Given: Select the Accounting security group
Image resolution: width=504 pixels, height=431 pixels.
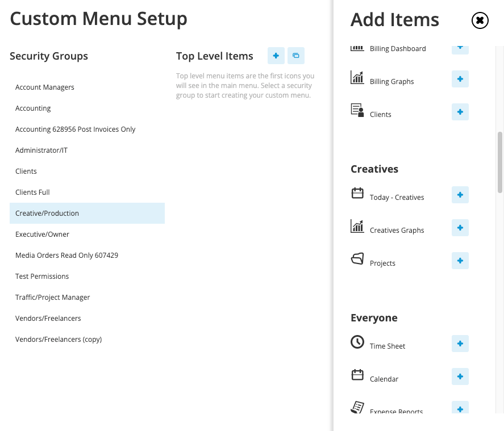Looking at the screenshot, I should [x=87, y=108].
